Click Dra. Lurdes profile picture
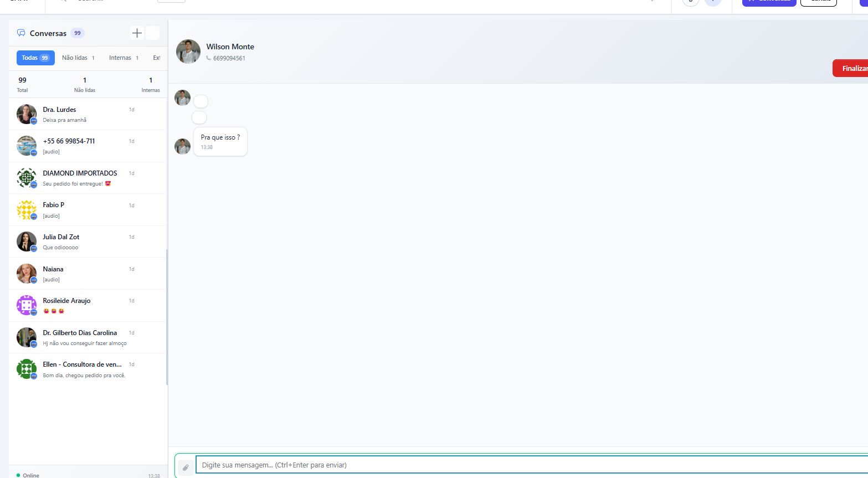The image size is (868, 478). (x=26, y=114)
